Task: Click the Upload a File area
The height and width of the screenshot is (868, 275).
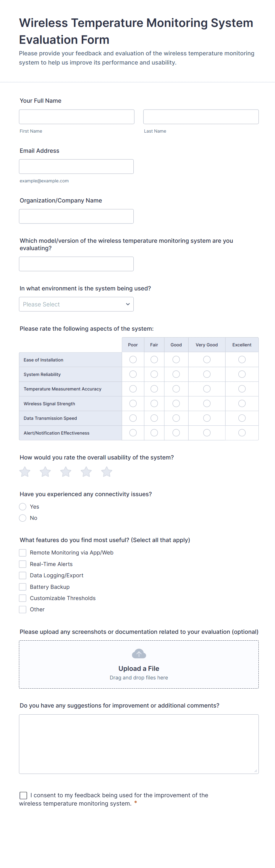Action: pyautogui.click(x=139, y=668)
